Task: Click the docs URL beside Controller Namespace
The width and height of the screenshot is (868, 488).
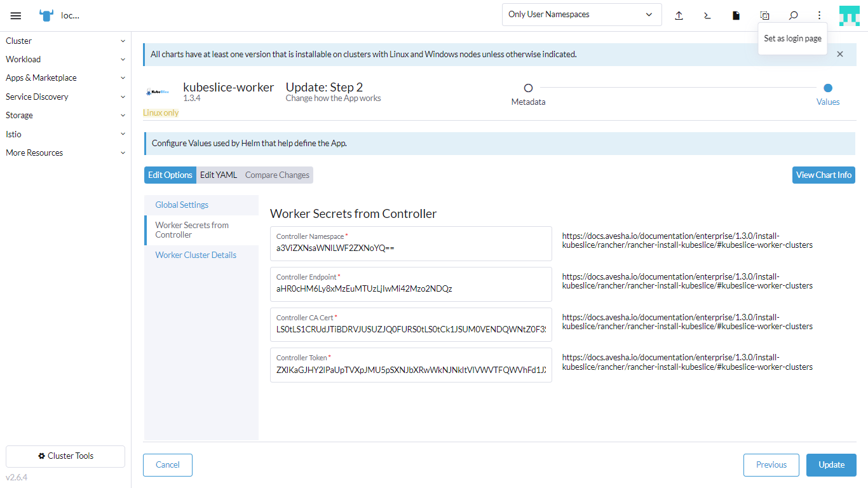Action: click(688, 240)
